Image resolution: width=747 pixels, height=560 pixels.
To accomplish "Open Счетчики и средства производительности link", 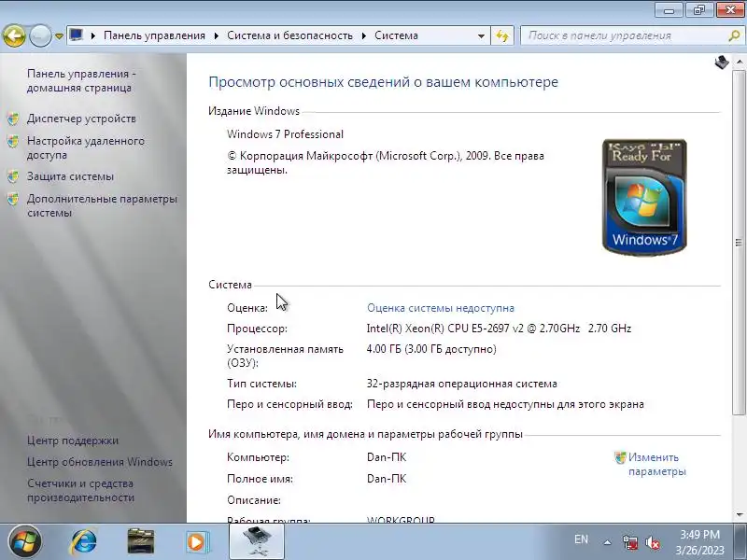I will click(x=81, y=491).
